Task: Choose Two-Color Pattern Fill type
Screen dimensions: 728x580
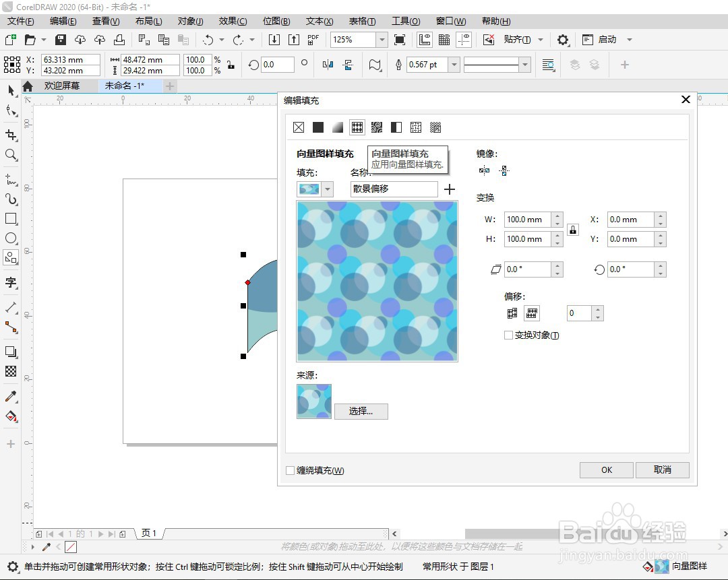Action: 396,127
